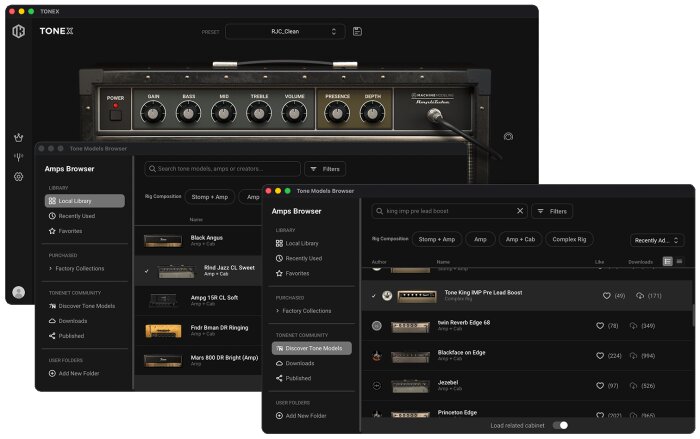
Task: Click the back browser search tone models field
Action: pyautogui.click(x=222, y=169)
